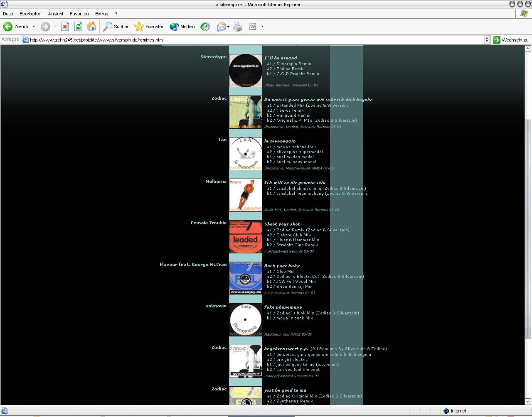The image size is (532, 417).
Task: Open the Extras menu
Action: pos(101,14)
